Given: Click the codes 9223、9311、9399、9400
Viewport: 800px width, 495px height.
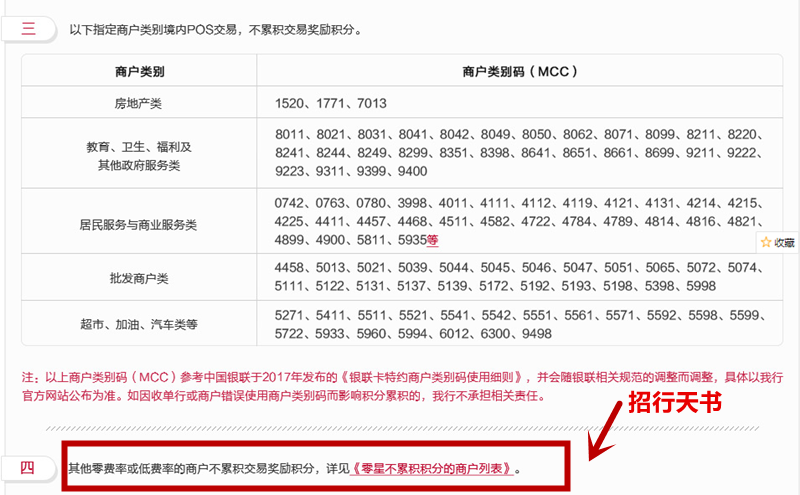Looking at the screenshot, I should (351, 171).
